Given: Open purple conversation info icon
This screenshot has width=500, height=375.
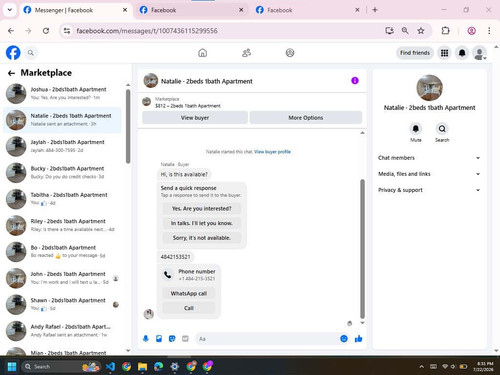Looking at the screenshot, I should [355, 81].
